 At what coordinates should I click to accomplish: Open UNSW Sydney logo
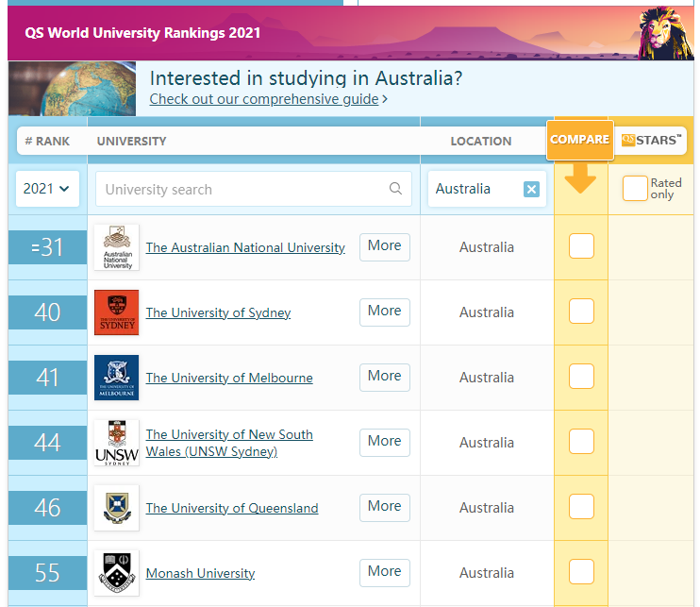point(117,443)
